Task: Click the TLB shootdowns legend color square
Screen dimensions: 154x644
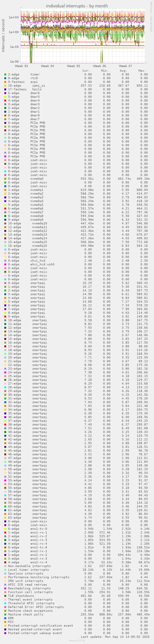Action: coord(5,596)
